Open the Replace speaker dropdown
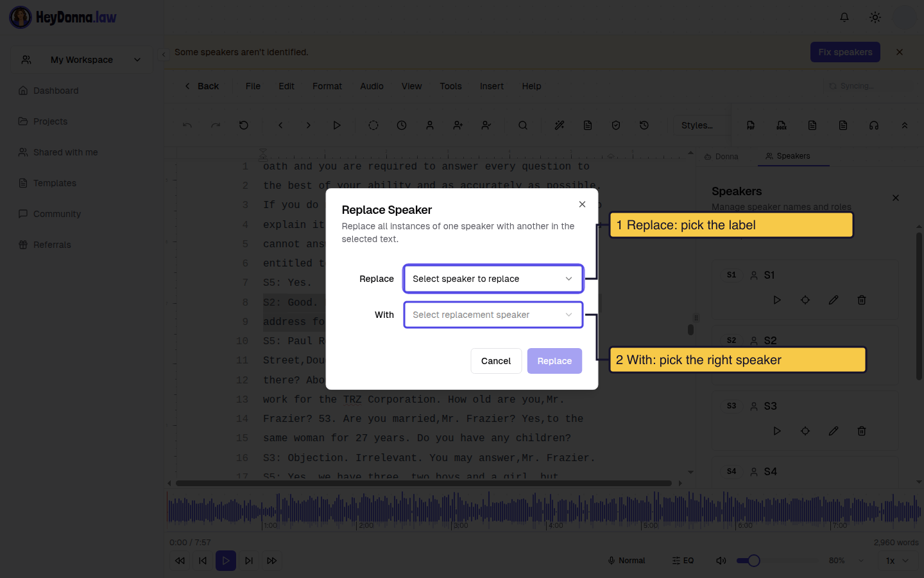This screenshot has height=578, width=924. pos(493,279)
